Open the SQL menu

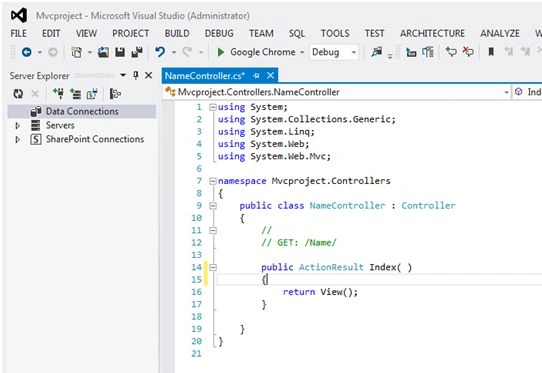tap(297, 33)
